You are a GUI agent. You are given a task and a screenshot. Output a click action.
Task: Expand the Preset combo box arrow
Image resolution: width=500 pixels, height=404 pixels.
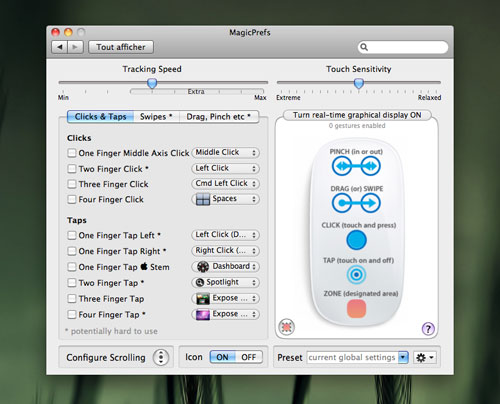click(403, 358)
